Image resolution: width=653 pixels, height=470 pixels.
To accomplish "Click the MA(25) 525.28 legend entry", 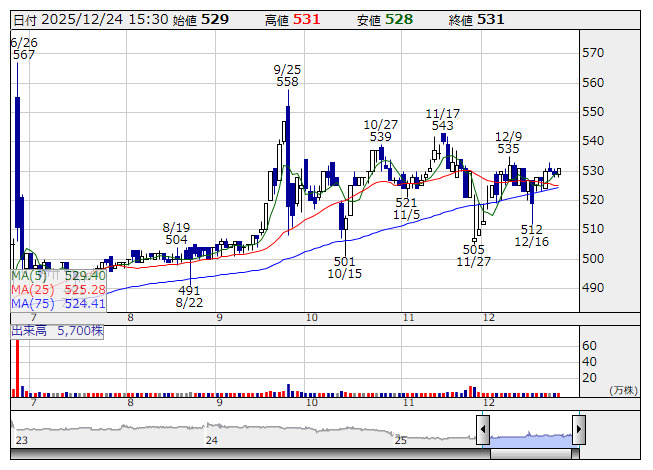I will point(58,289).
